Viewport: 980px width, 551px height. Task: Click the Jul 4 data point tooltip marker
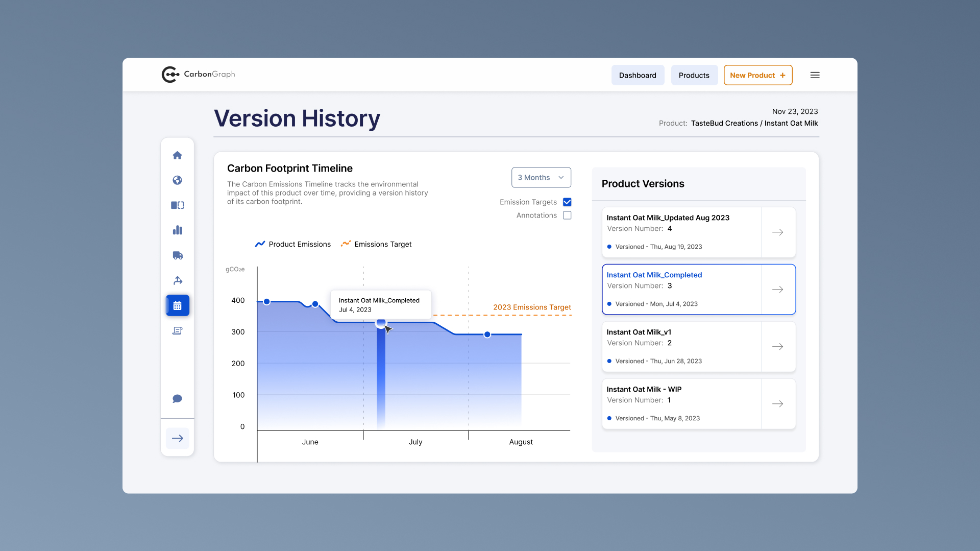[x=381, y=323]
